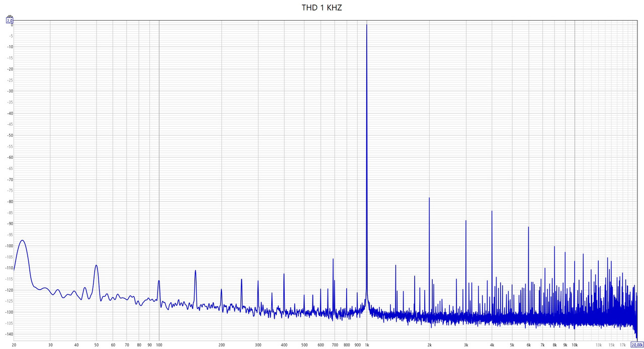Click the 6k label on the frequency axis
The image size is (644, 349).
pos(528,345)
